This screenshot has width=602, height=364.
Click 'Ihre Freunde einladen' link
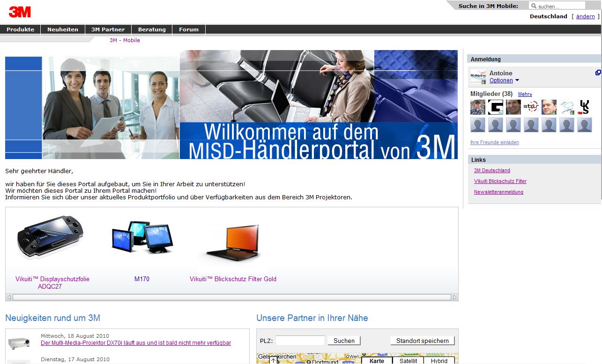pyautogui.click(x=495, y=142)
